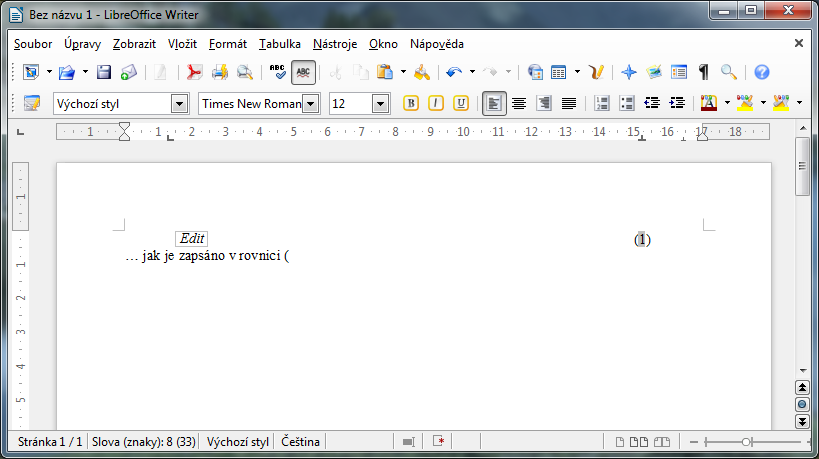Open a file with the Open icon
The image size is (819, 459).
pyautogui.click(x=66, y=72)
